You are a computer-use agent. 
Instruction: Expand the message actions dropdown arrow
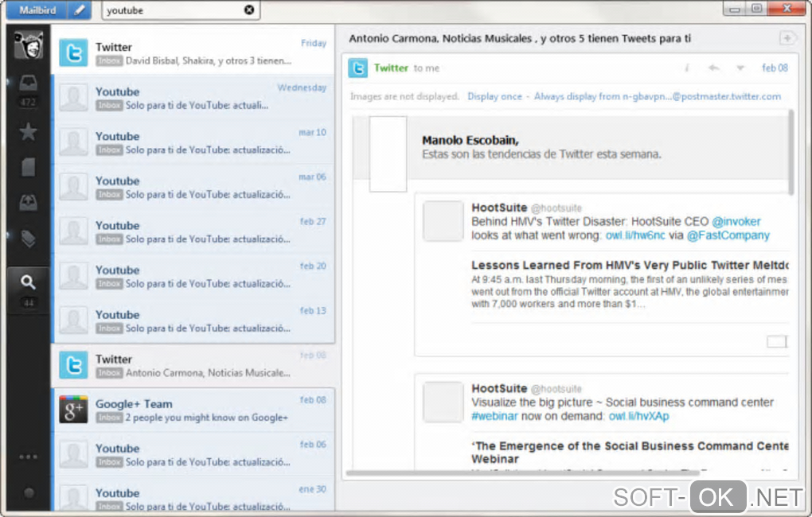[740, 68]
